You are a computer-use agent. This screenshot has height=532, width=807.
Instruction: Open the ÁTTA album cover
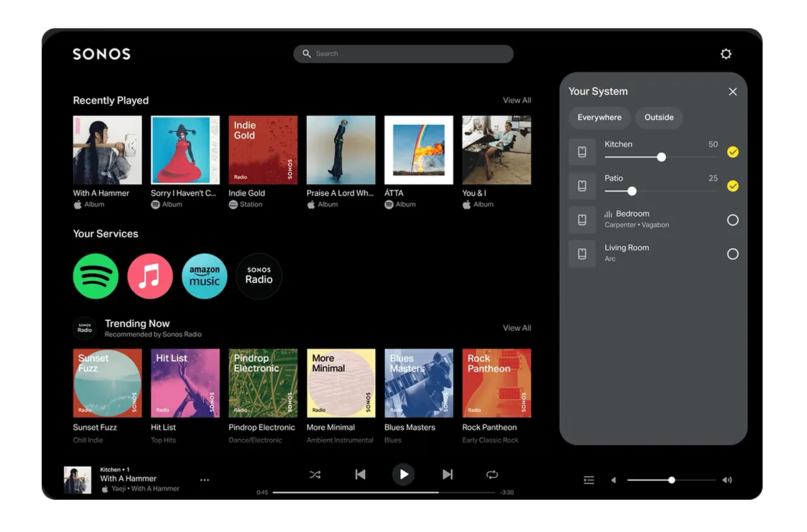pos(419,150)
